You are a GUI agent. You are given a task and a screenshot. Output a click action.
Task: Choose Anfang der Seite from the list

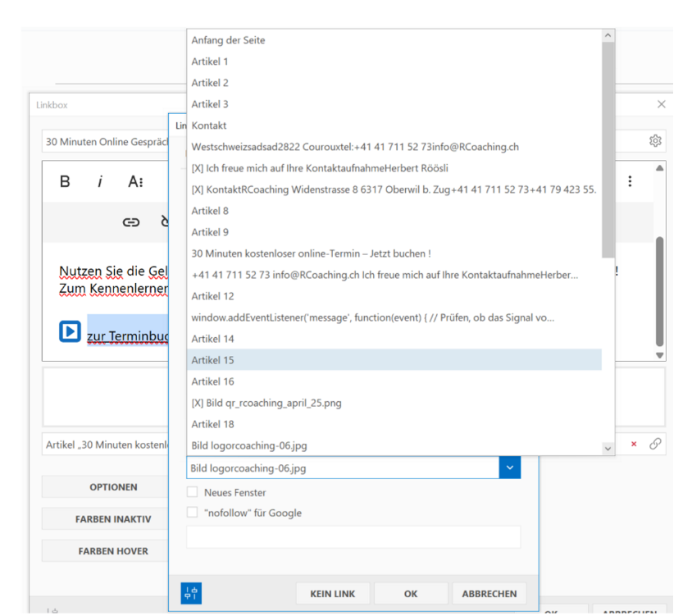[x=394, y=40]
